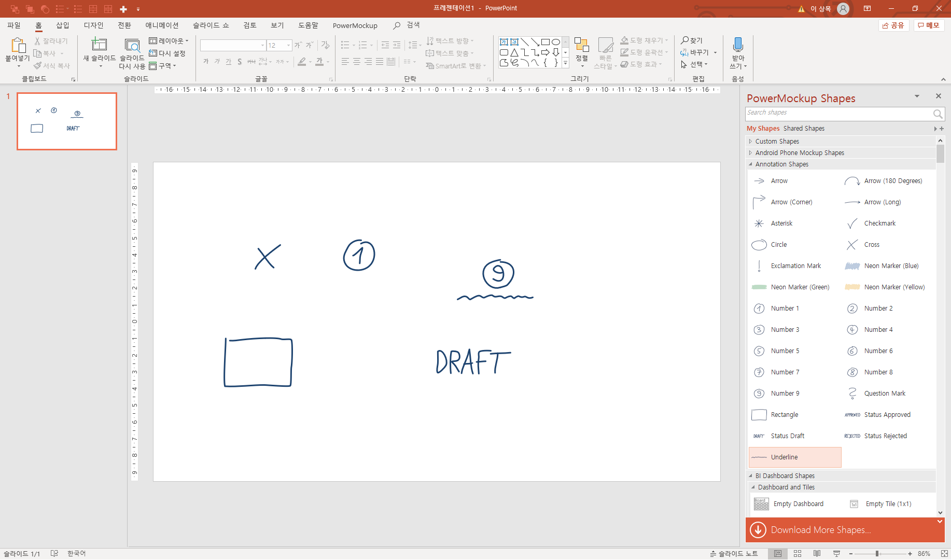Collapse BI Dashboard Shapes category
Viewport: 951px width, 560px height.
coord(750,476)
